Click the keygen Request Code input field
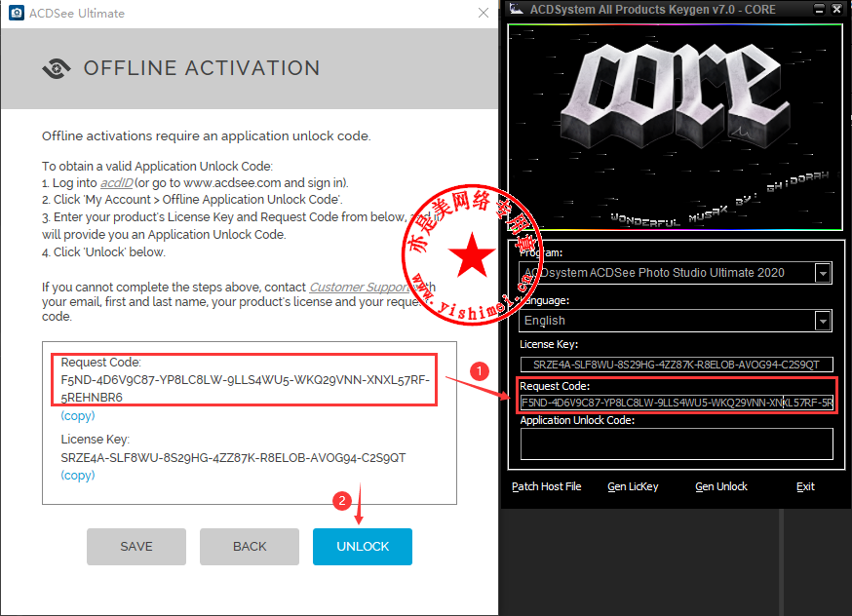 coord(677,403)
